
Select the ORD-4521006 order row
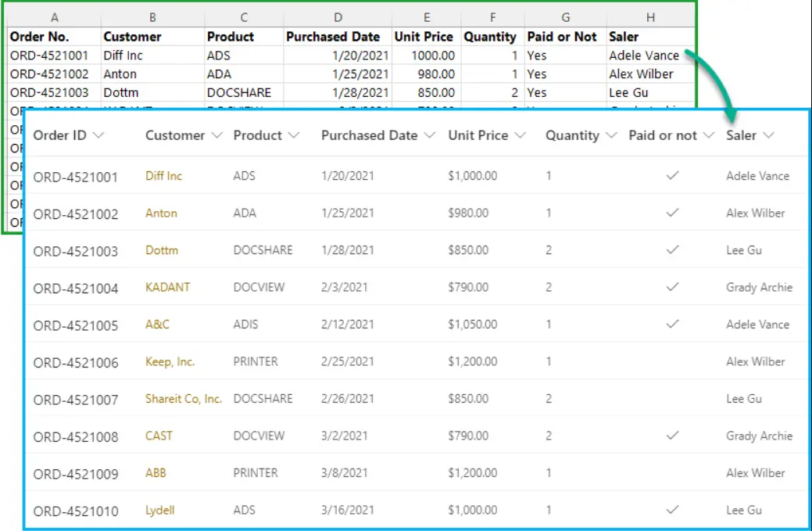click(x=77, y=361)
